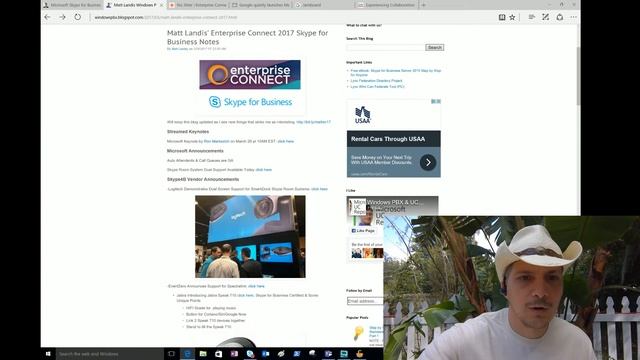This screenshot has height=360, width=640.
Task: Open the Share icon in Edge toolbar
Action: coord(560,17)
